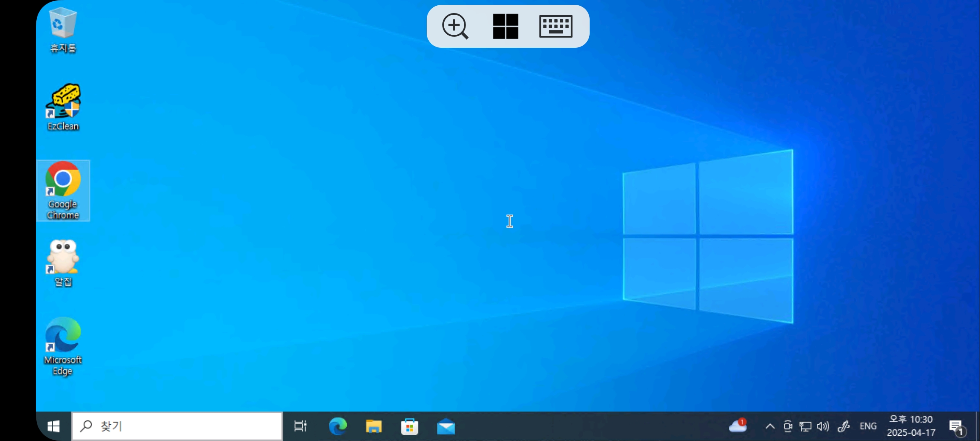Open the Windows Start menu
The image size is (980, 441).
(53, 426)
